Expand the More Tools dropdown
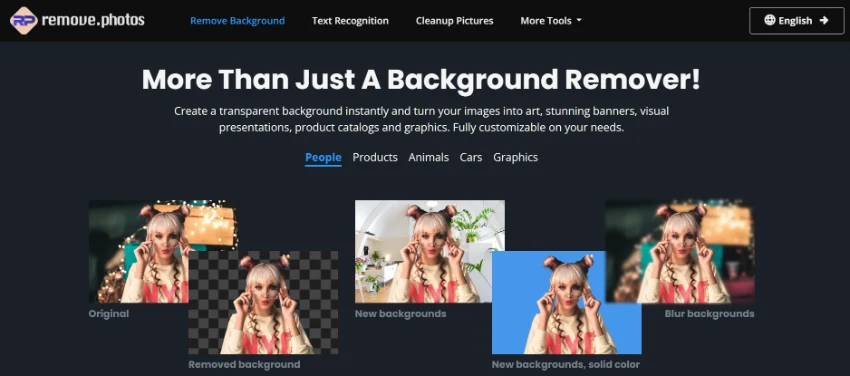Screen dimensions: 850x376 click(x=551, y=21)
